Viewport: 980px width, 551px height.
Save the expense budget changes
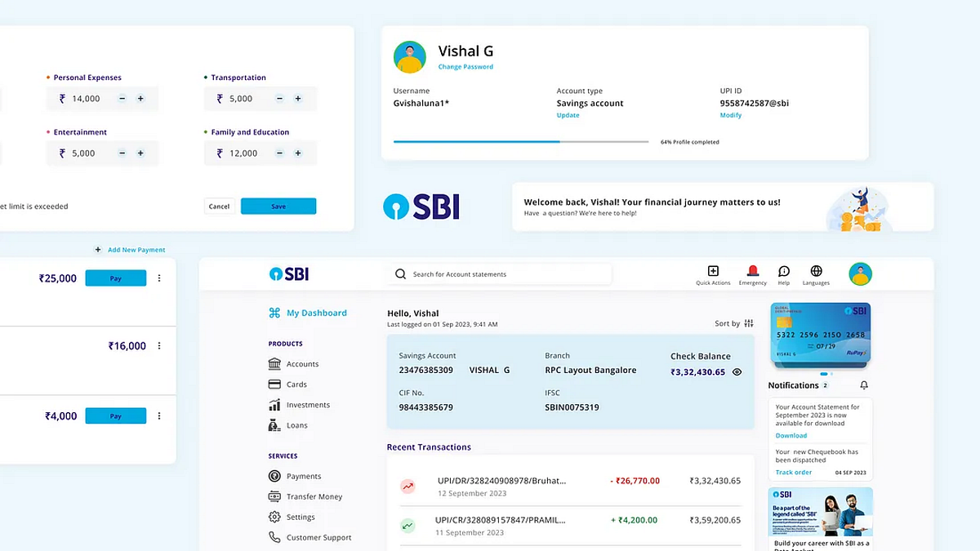click(278, 206)
